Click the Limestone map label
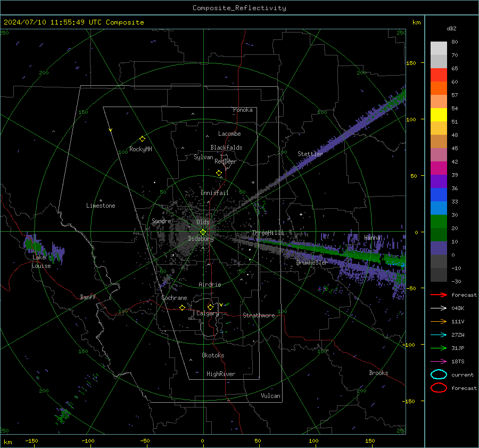This screenshot has width=479, height=448. pyautogui.click(x=101, y=206)
